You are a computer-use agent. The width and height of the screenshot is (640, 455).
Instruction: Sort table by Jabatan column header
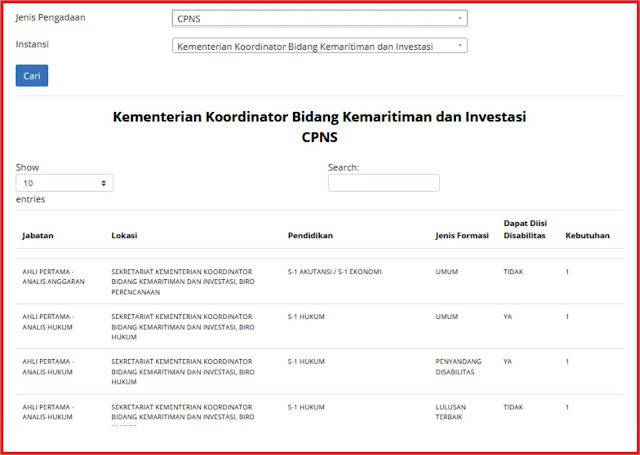(38, 236)
